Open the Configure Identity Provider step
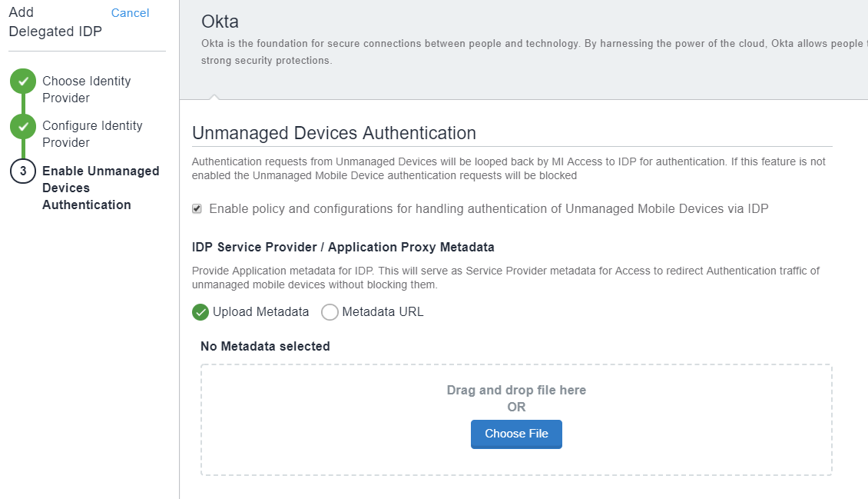The image size is (868, 499). coord(92,134)
